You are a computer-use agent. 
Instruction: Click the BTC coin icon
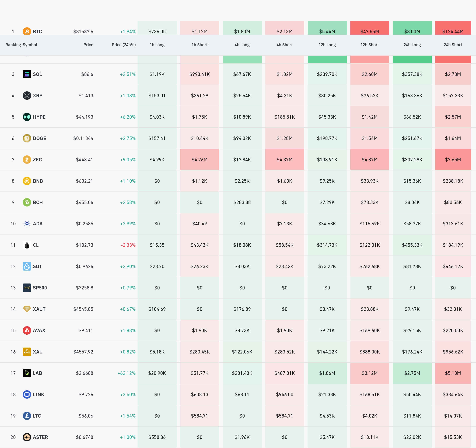(27, 31)
